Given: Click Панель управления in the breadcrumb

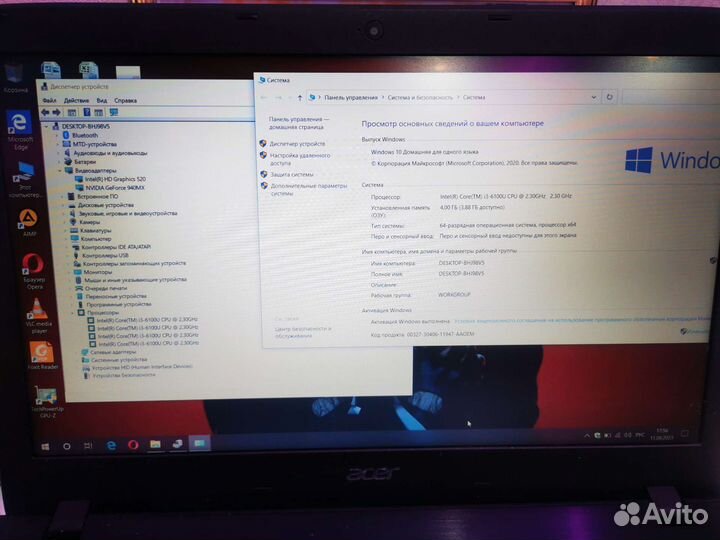Looking at the screenshot, I should click(351, 97).
